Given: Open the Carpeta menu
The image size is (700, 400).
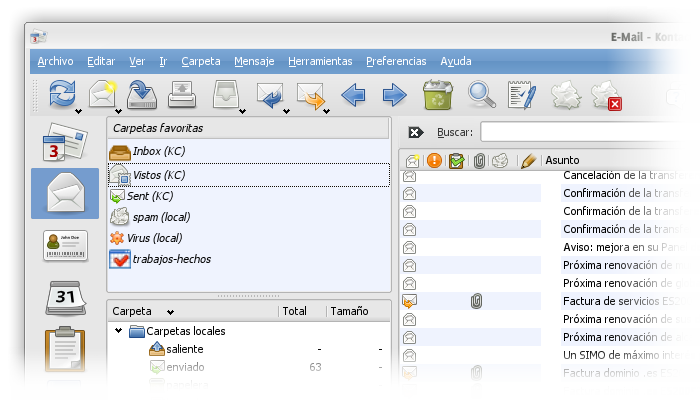Looking at the screenshot, I should [201, 61].
